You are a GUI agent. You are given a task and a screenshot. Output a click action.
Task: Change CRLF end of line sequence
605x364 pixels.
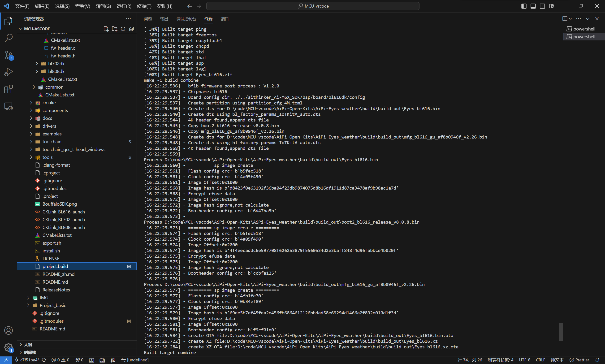[x=540, y=360]
